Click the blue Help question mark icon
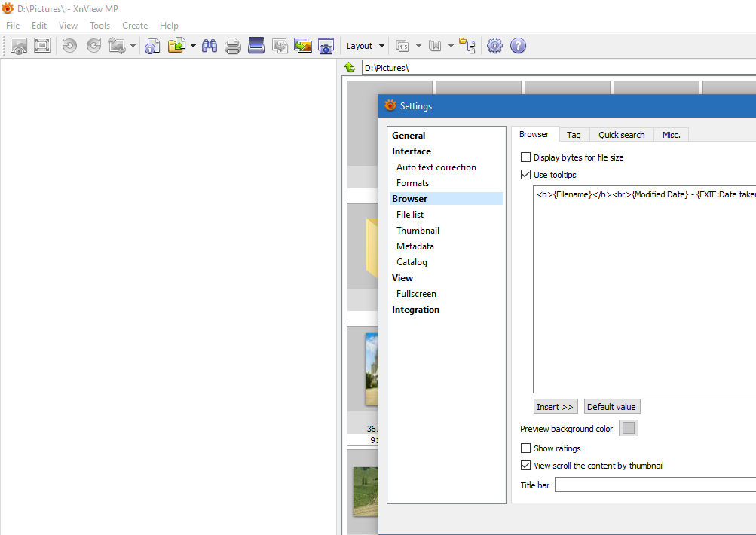This screenshot has height=535, width=756. 518,46
